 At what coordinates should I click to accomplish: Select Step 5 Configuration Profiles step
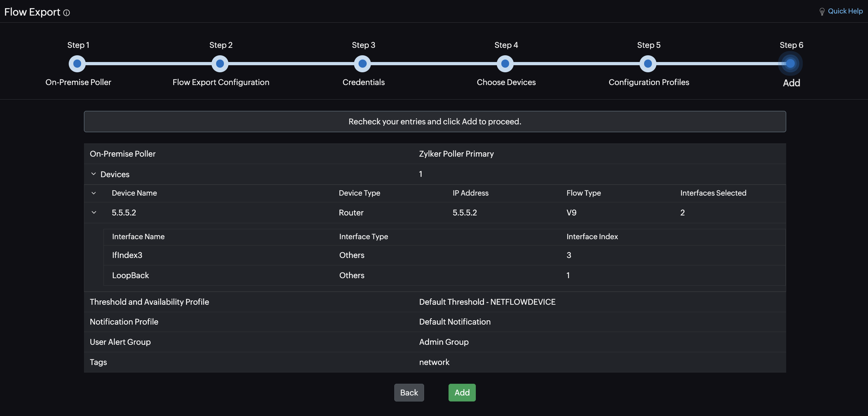click(648, 63)
